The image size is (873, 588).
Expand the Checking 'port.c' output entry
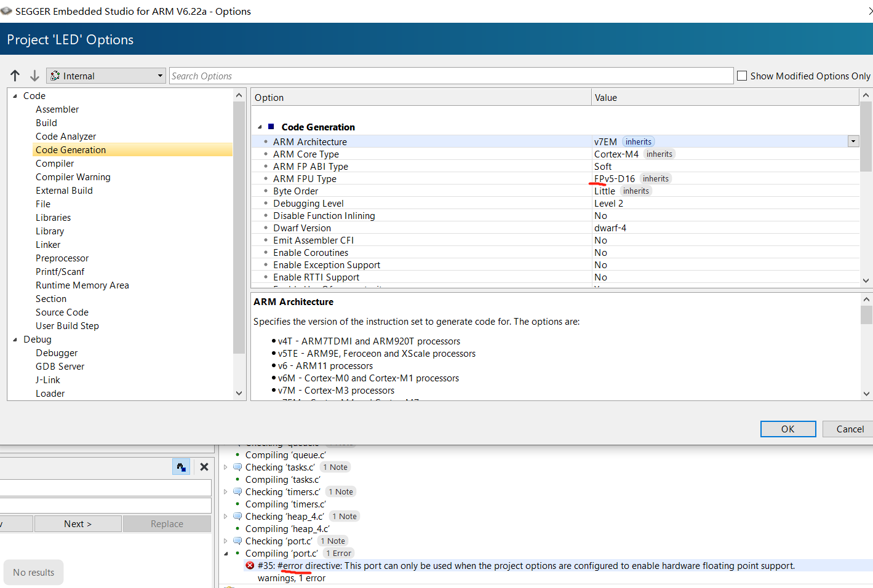(x=226, y=541)
